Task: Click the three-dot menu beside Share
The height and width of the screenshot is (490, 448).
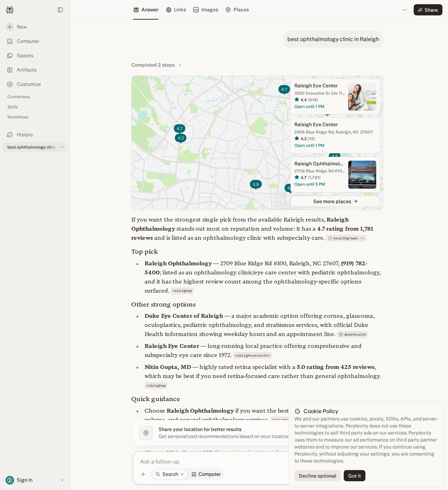Action: tap(405, 10)
